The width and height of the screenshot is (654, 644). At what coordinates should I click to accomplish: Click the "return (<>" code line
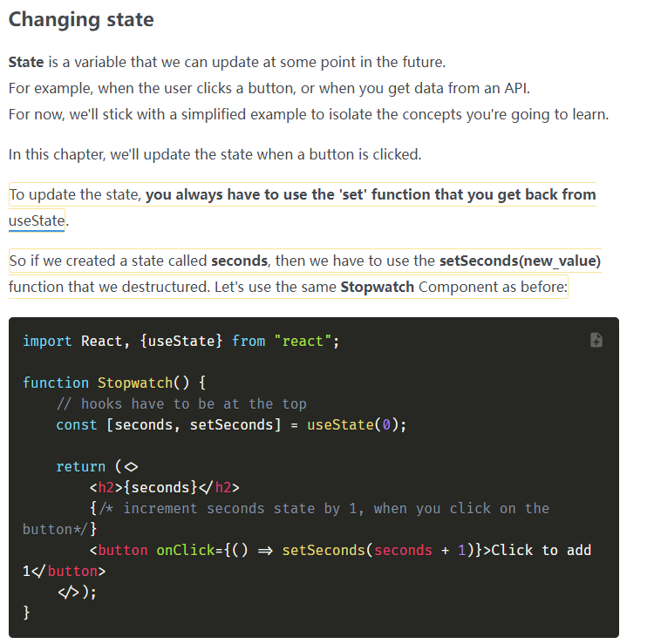(x=97, y=466)
